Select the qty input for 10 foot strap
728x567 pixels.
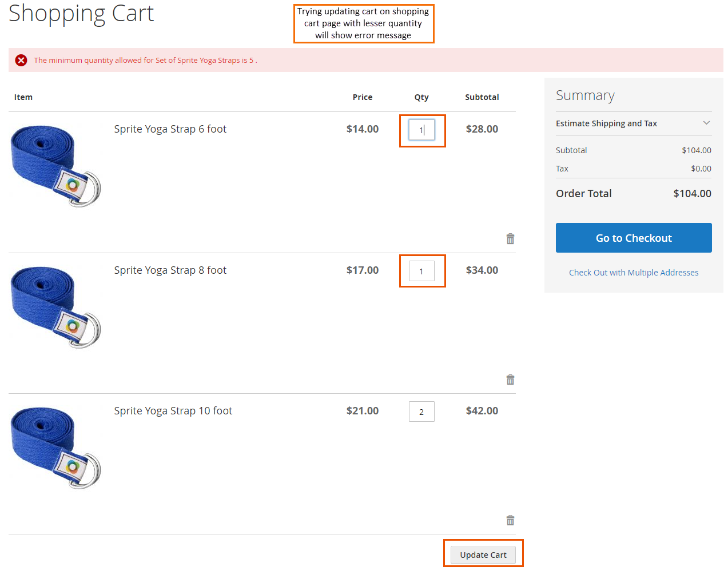coord(421,412)
